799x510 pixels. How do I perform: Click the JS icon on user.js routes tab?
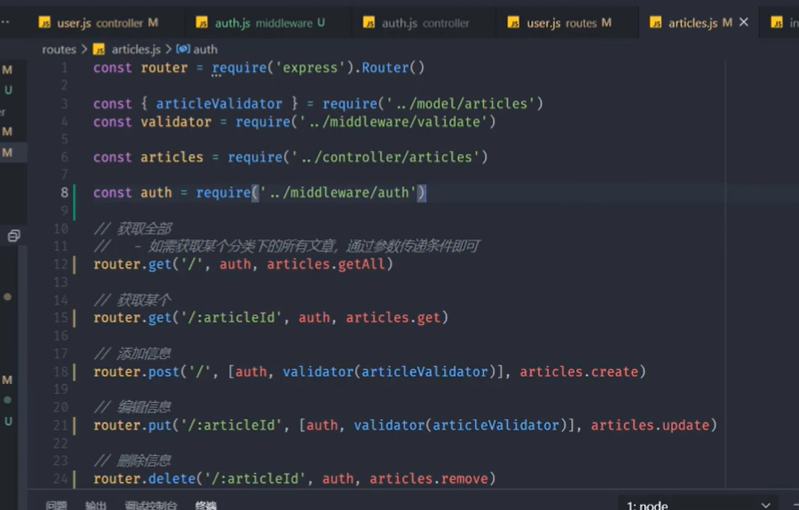tap(514, 23)
